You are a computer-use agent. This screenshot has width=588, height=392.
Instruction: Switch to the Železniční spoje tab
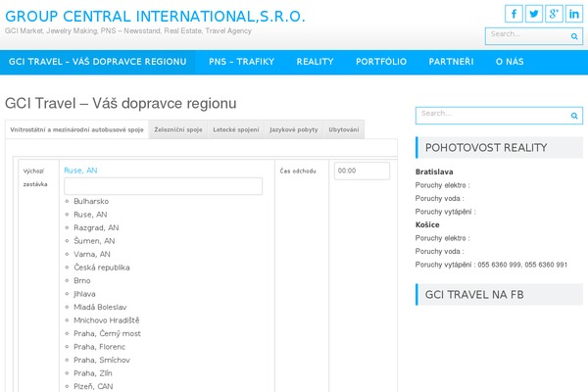178,129
